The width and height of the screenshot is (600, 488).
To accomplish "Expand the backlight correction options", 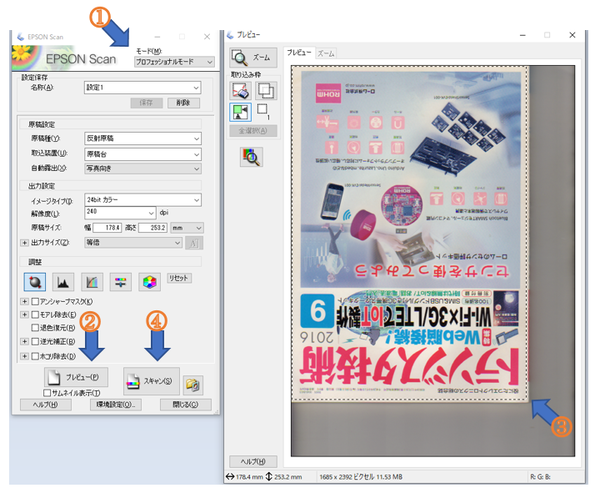I will [x=24, y=341].
